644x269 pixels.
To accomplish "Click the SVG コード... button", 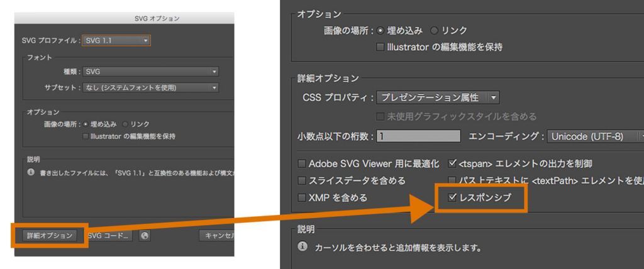I will (109, 235).
